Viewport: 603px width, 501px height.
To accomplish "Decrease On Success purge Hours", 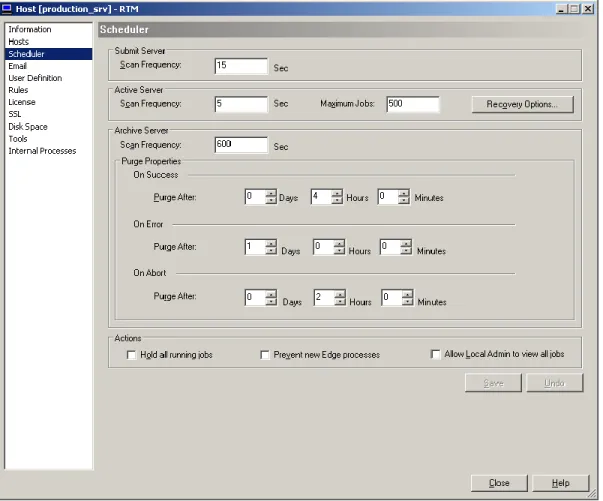I will click(x=337, y=200).
